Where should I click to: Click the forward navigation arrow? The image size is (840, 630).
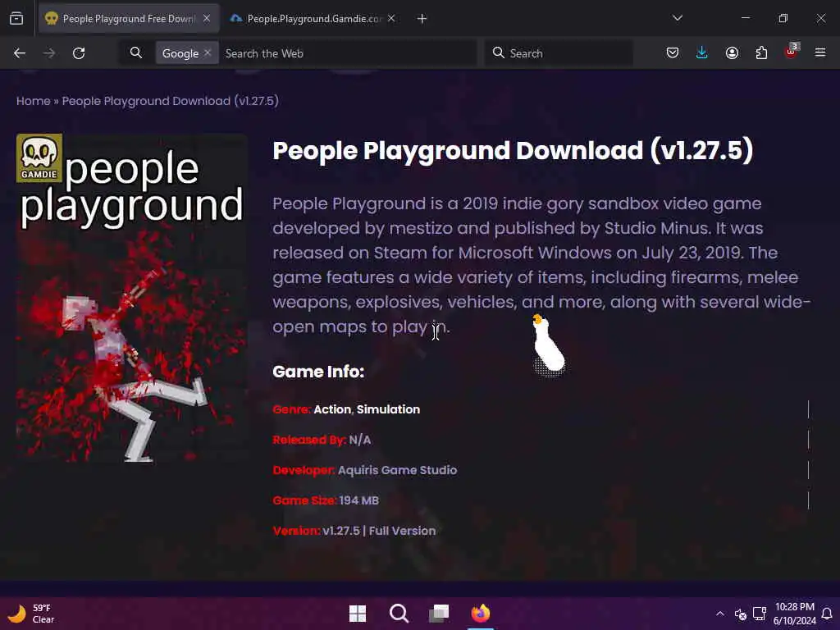tap(49, 53)
